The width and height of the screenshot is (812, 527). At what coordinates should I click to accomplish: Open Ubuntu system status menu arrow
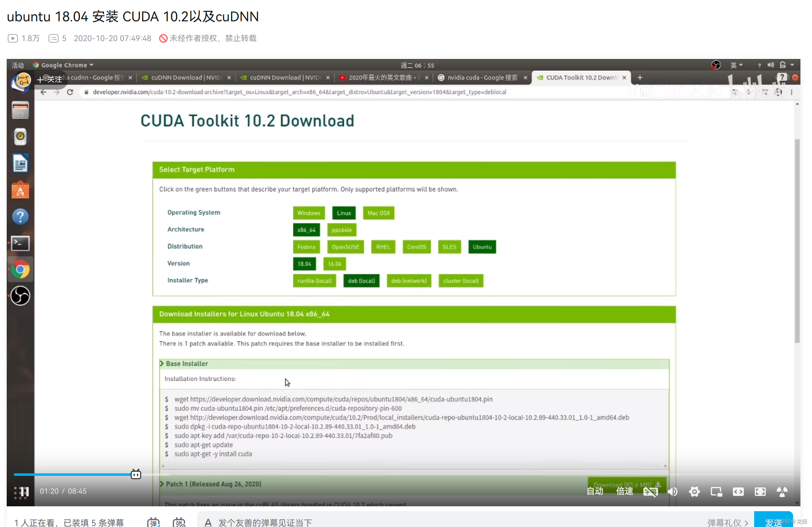[x=792, y=65]
